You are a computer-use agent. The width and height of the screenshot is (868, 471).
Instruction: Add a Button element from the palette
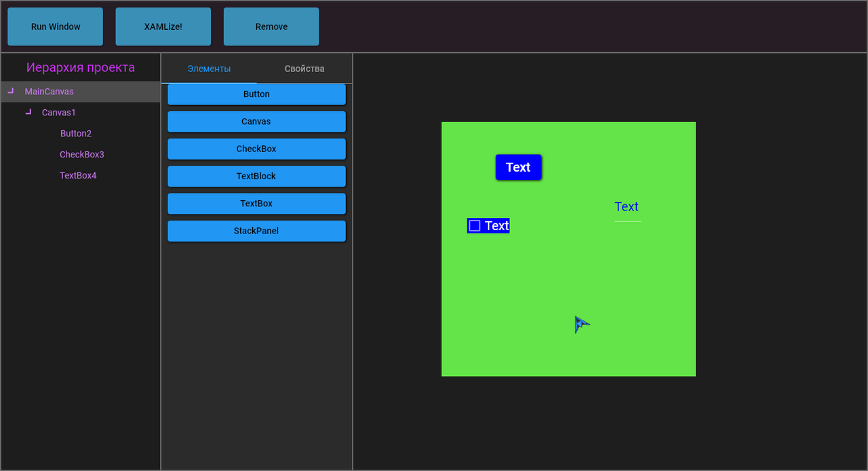256,94
